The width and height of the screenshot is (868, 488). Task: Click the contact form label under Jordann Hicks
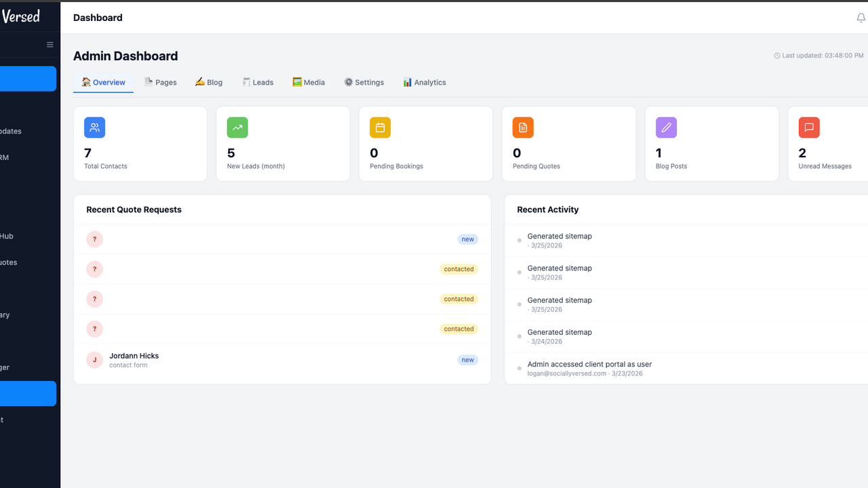[128, 365]
